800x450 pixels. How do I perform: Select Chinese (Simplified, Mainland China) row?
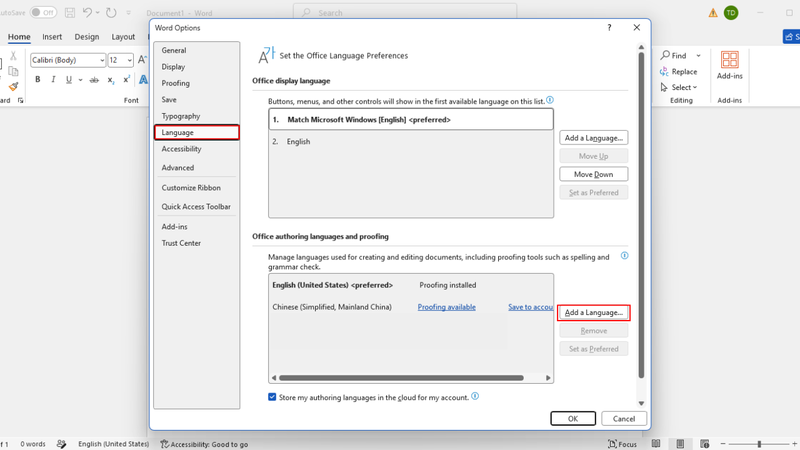point(411,307)
